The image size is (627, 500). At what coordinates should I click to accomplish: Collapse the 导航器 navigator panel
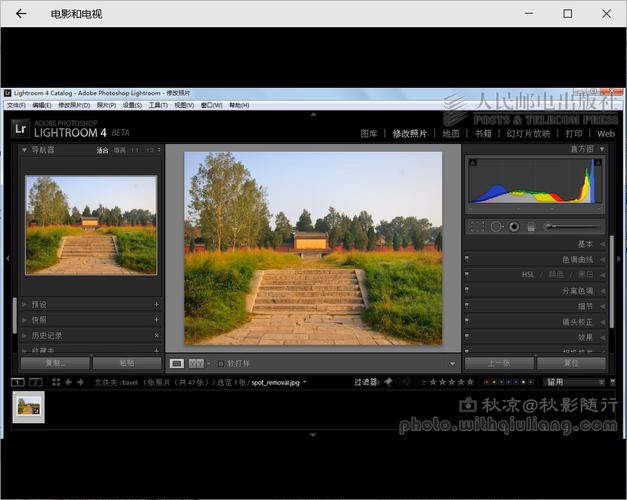pos(25,150)
